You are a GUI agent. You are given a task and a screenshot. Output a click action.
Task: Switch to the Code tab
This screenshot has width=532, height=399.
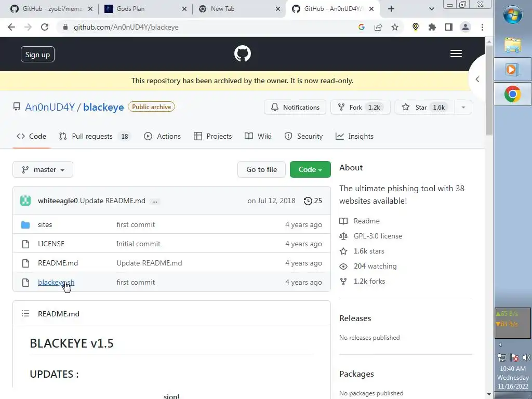pyautogui.click(x=31, y=136)
